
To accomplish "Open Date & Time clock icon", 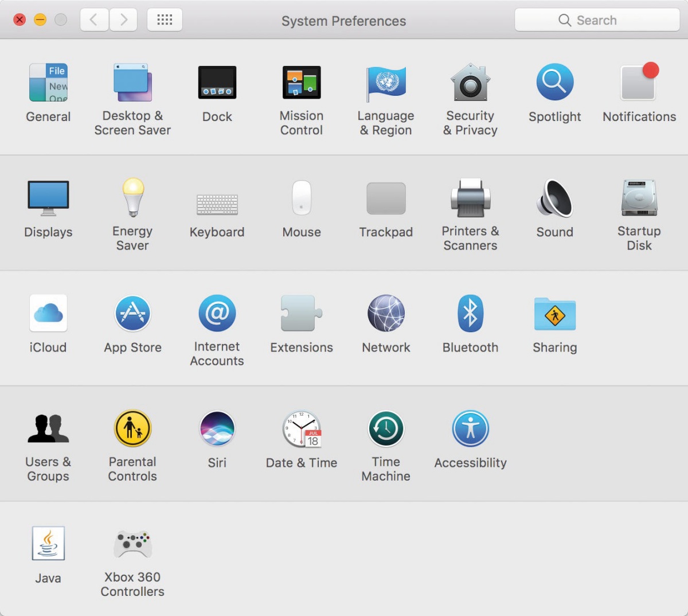I will pyautogui.click(x=302, y=429).
